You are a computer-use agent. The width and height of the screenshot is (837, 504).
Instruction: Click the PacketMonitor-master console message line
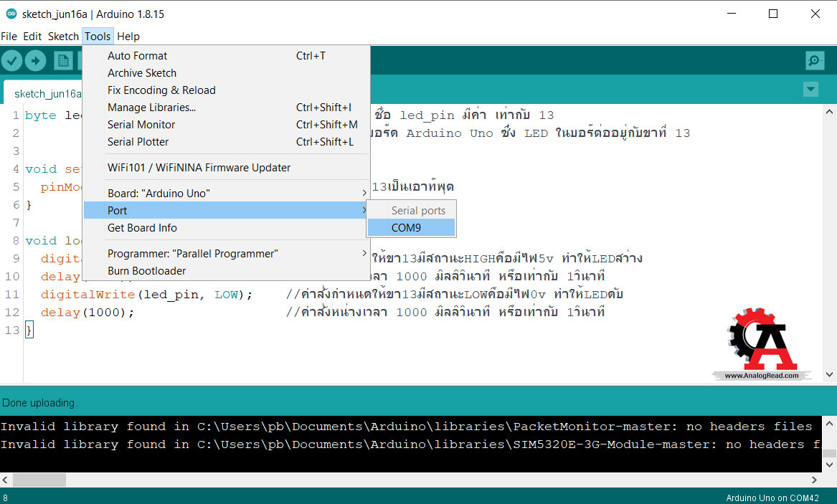pyautogui.click(x=406, y=427)
